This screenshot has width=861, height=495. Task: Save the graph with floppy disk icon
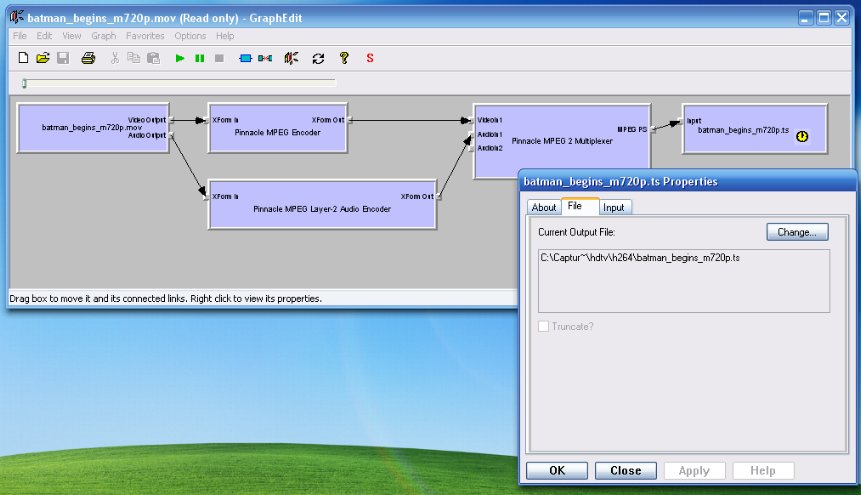[x=63, y=58]
